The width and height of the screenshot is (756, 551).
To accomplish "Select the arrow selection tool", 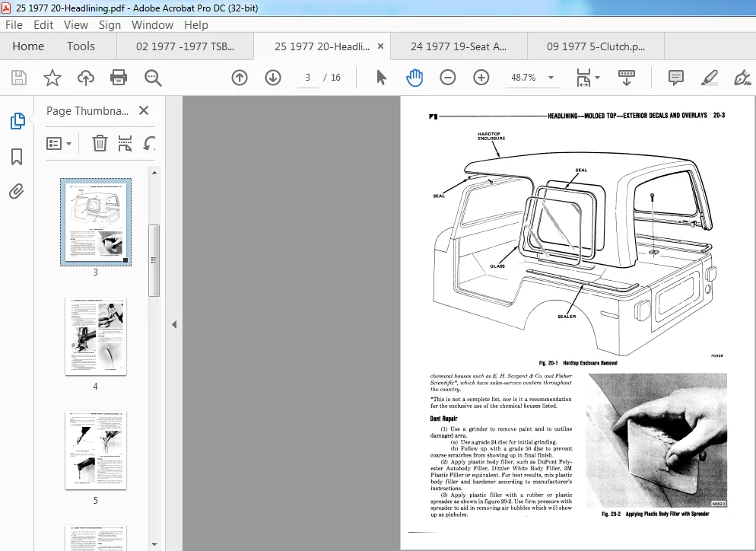I will click(x=381, y=78).
